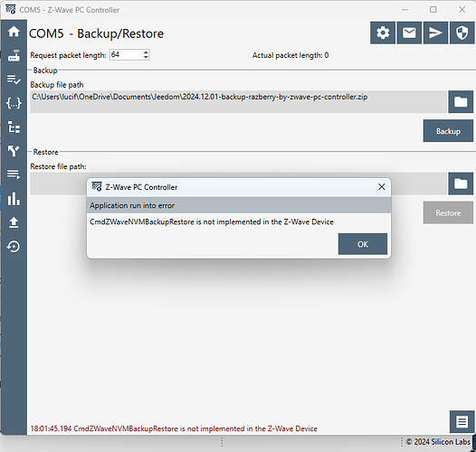
Task: Open the checklist icon in sidebar
Action: pos(14,80)
